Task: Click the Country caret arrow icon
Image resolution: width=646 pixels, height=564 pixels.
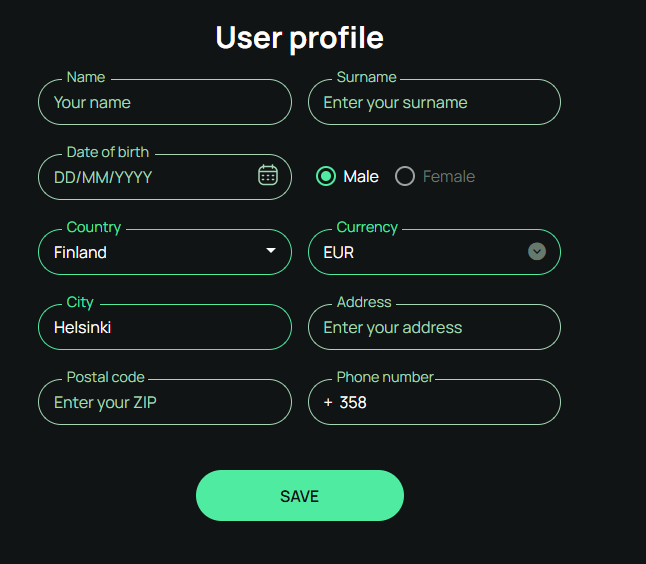Action: coord(271,250)
